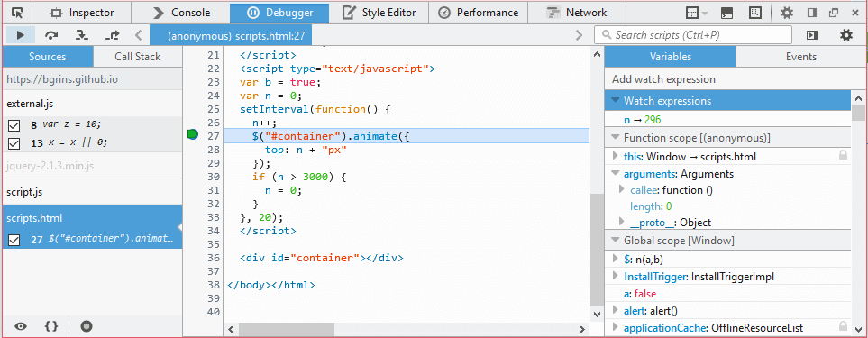Uncheck breakpoint 8 var z = 10
The height and width of the screenshot is (338, 868).
pyautogui.click(x=14, y=125)
